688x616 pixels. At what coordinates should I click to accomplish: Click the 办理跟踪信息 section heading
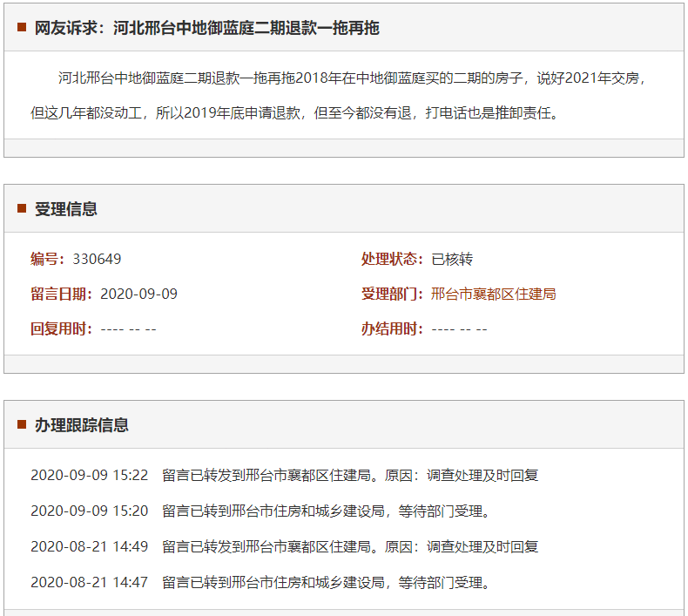coord(82,425)
